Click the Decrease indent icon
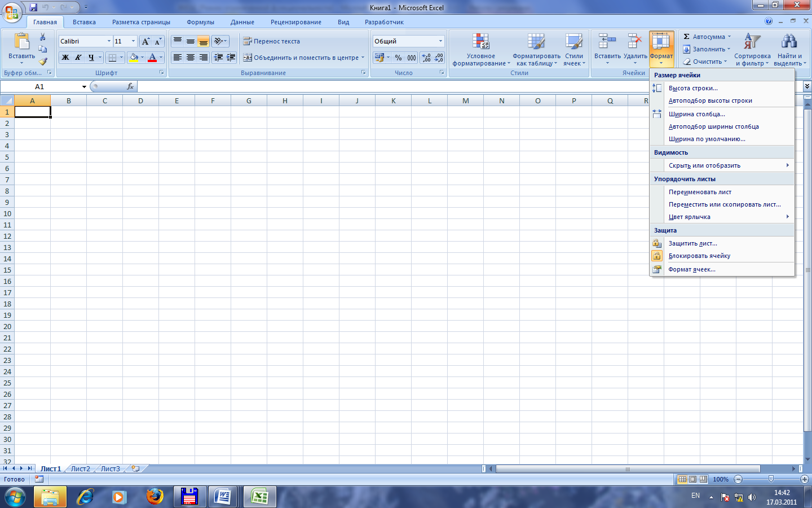812x508 pixels. (x=218, y=58)
